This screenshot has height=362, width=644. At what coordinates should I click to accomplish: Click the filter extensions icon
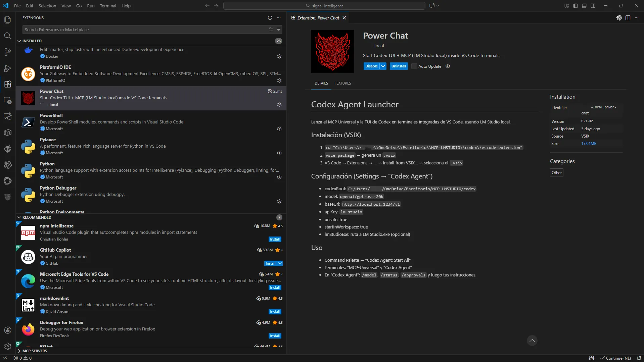[279, 30]
